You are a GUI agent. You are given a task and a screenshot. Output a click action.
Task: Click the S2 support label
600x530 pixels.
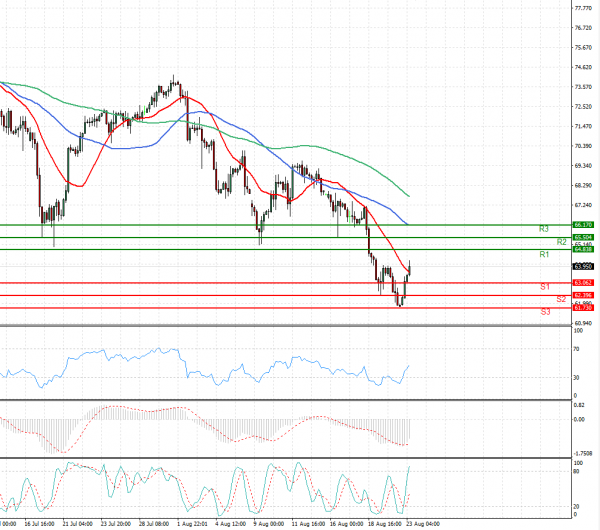(x=561, y=299)
